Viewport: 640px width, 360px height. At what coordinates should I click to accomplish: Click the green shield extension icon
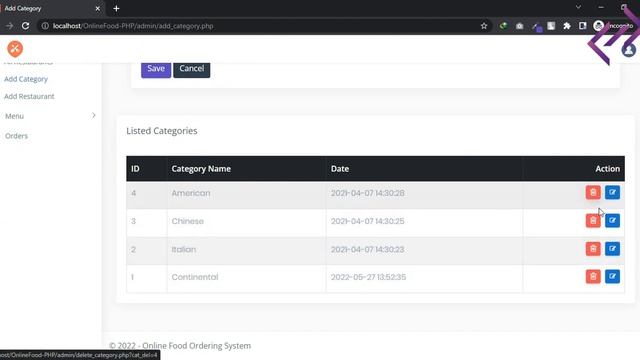(503, 26)
